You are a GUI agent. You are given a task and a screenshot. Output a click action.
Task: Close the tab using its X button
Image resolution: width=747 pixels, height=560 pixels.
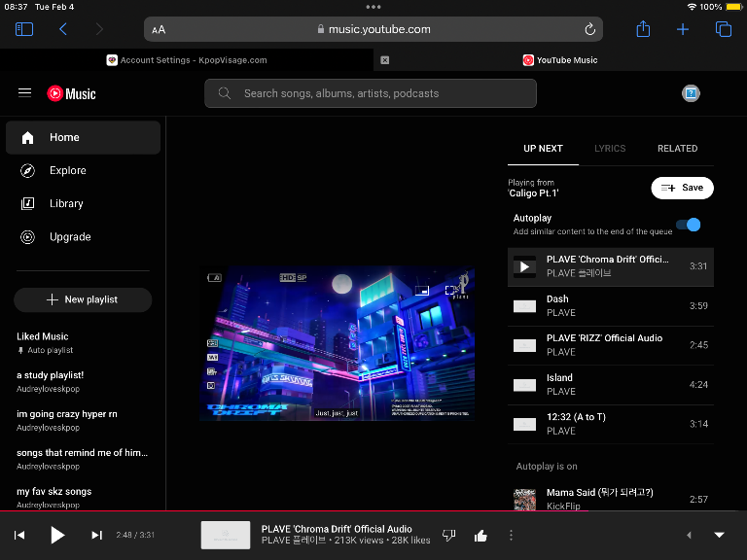pos(385,60)
